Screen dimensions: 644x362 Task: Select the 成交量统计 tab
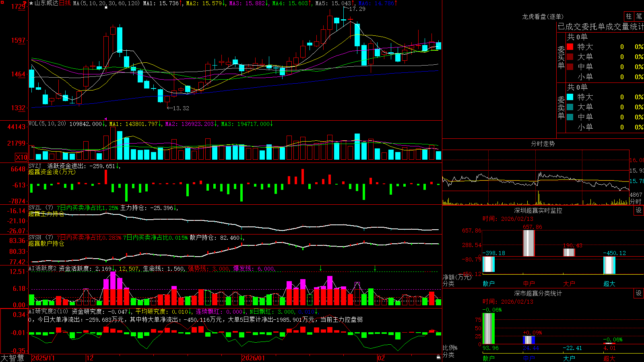[x=625, y=27]
